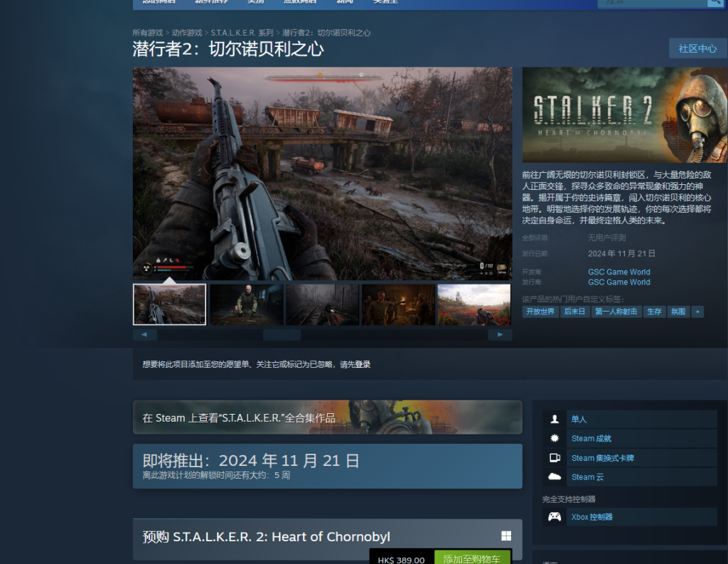Click the Xbox 控制器 link

[591, 516]
